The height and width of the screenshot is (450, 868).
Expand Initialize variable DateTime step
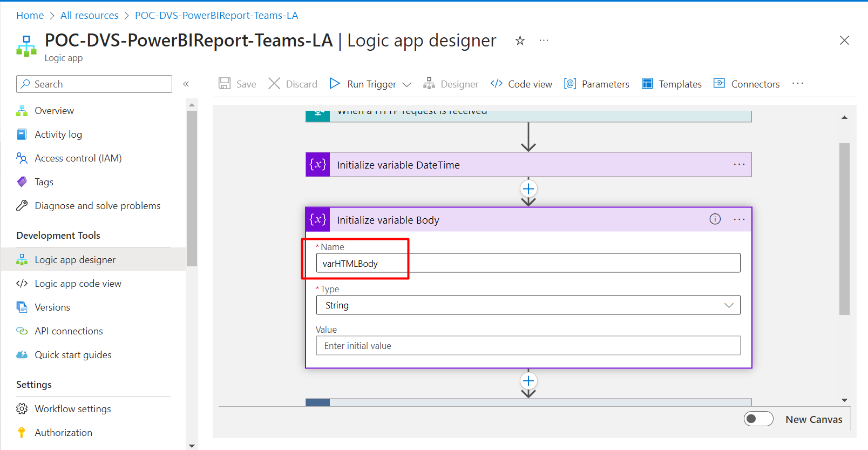pyautogui.click(x=528, y=165)
